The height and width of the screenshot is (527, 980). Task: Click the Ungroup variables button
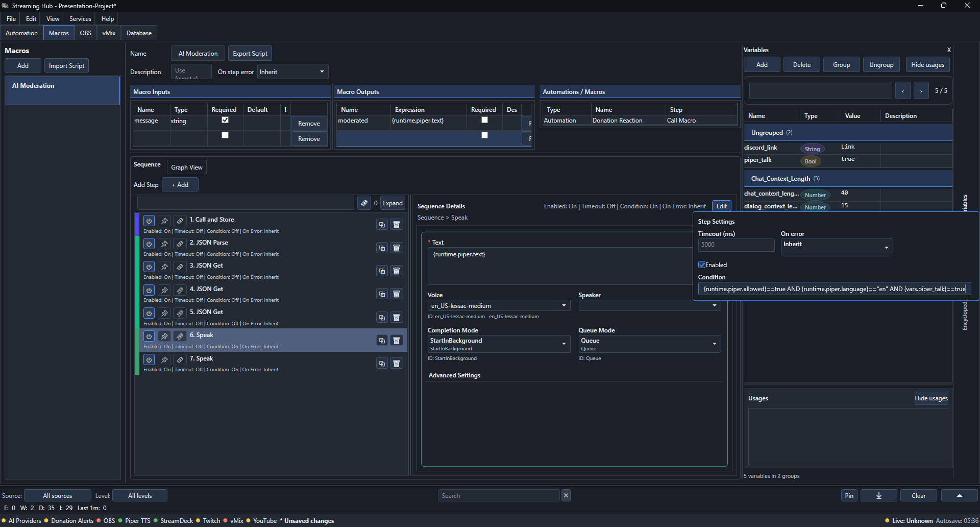(x=881, y=65)
